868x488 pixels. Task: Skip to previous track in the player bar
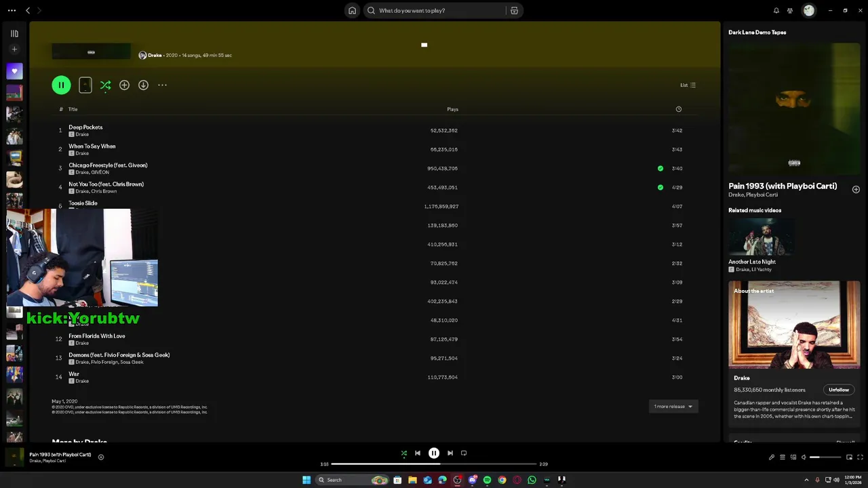418,453
